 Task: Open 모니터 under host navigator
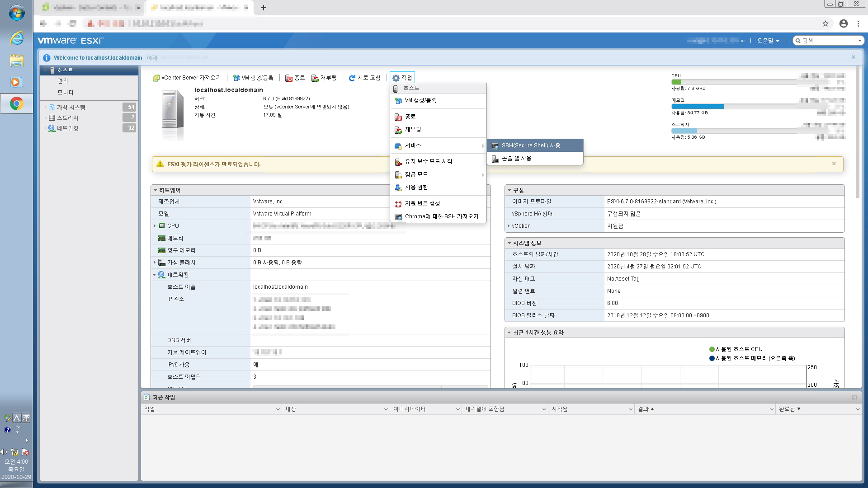(x=66, y=93)
